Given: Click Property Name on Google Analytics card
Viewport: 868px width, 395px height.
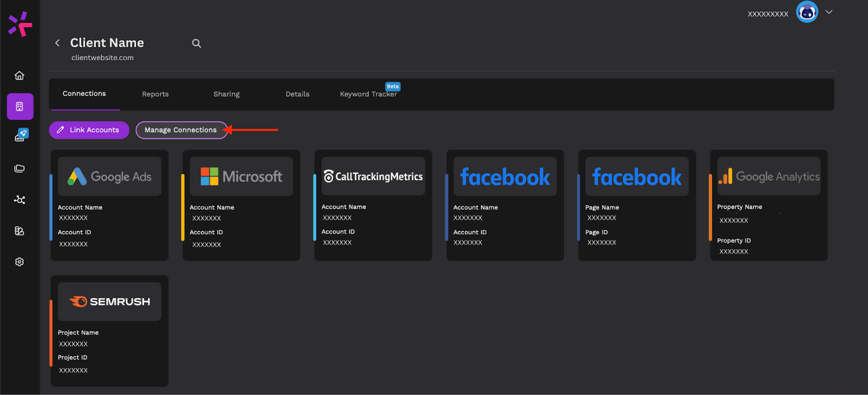Looking at the screenshot, I should click(739, 207).
